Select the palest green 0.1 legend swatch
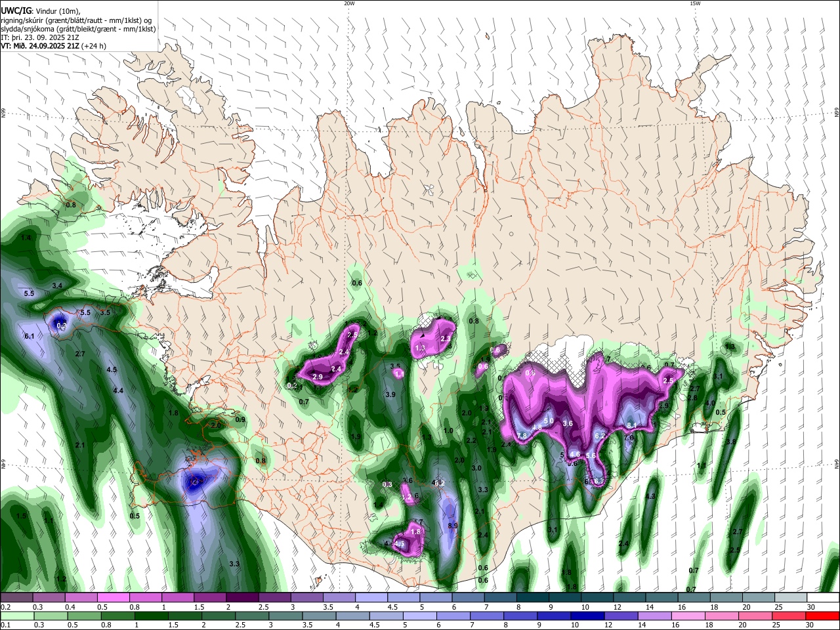Image resolution: width=840 pixels, height=630 pixels. click(17, 616)
